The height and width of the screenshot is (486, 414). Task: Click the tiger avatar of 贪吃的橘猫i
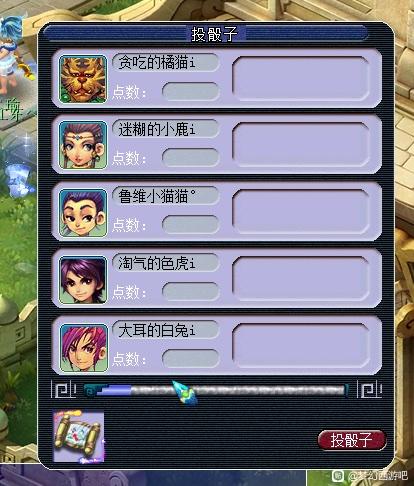coord(83,79)
